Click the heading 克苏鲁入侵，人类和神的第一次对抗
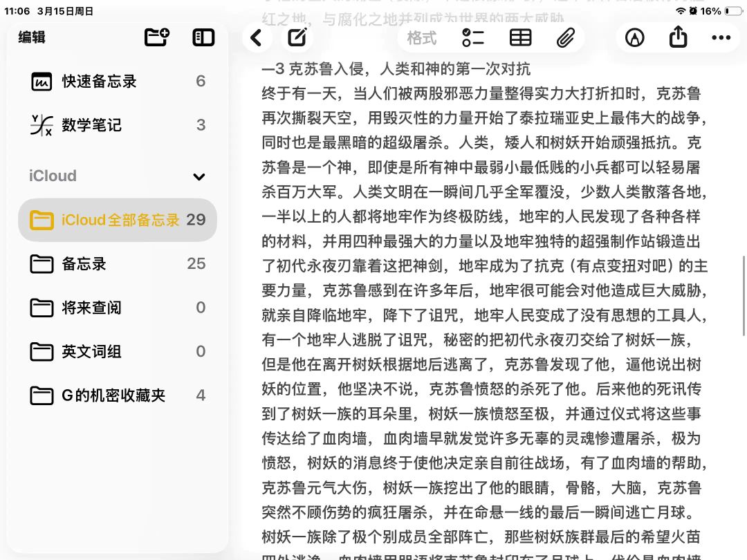The height and width of the screenshot is (560, 747). click(x=409, y=69)
